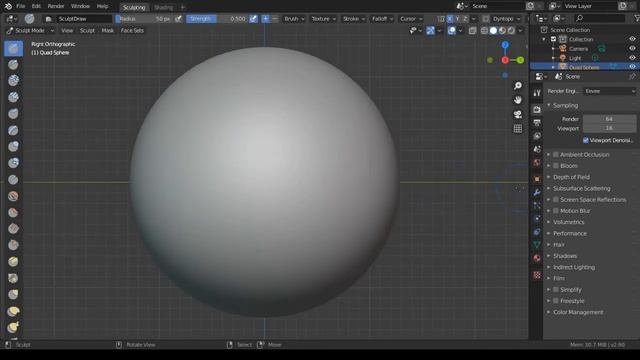Image resolution: width=640 pixels, height=360 pixels.
Task: Switch to rendered viewport shading
Action: [x=511, y=31]
